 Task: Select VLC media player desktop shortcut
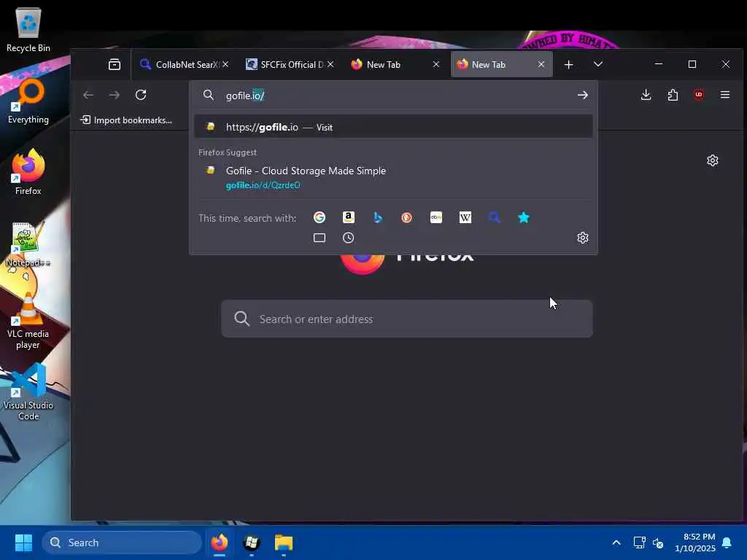pos(28,321)
